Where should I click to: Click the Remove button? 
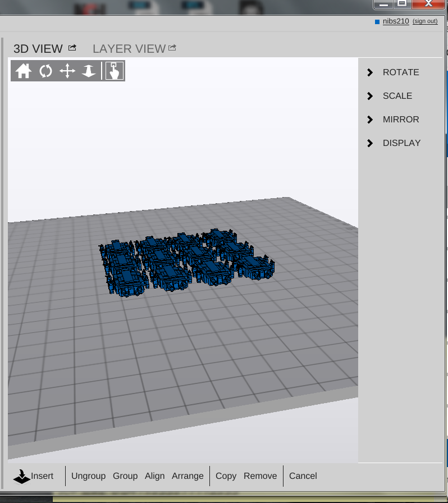pyautogui.click(x=260, y=475)
